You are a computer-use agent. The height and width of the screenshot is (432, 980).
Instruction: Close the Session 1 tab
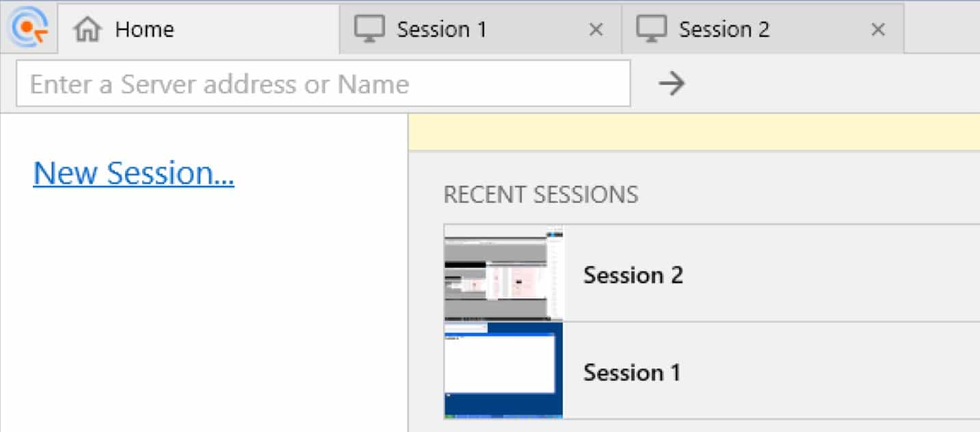pos(596,29)
